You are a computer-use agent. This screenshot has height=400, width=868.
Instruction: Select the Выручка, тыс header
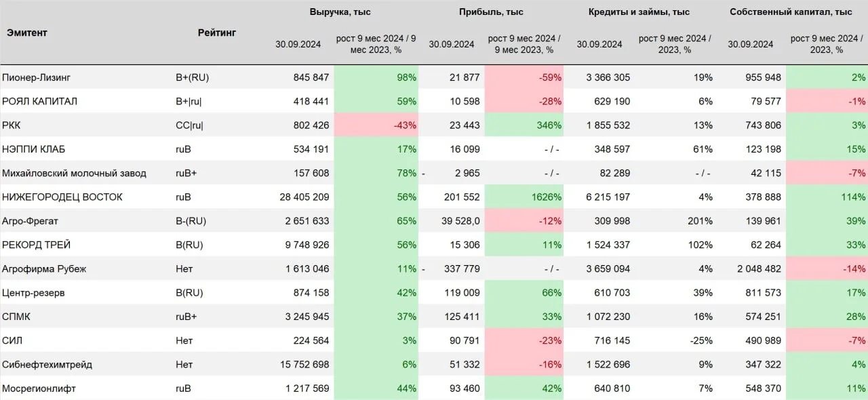click(340, 12)
